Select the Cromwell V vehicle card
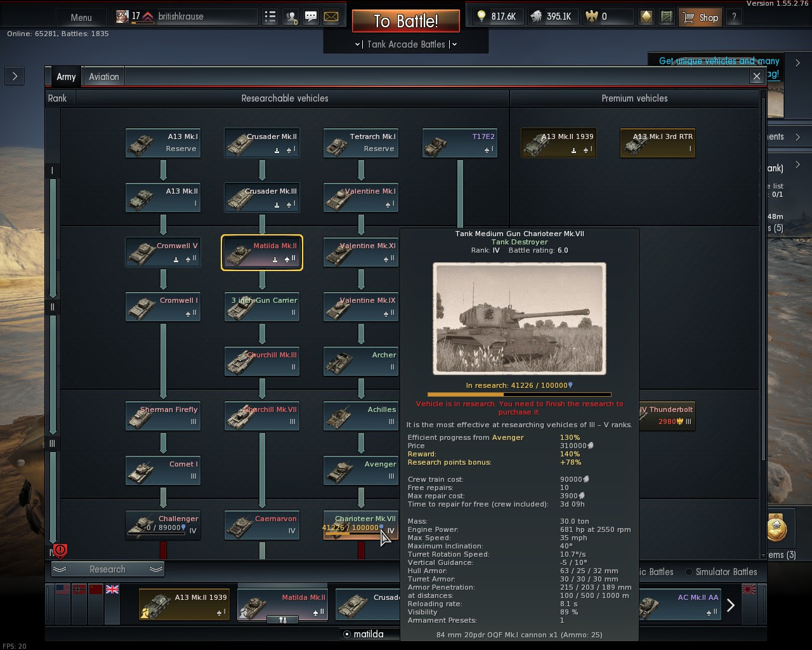Viewport: 812px width, 650px height. tap(163, 252)
